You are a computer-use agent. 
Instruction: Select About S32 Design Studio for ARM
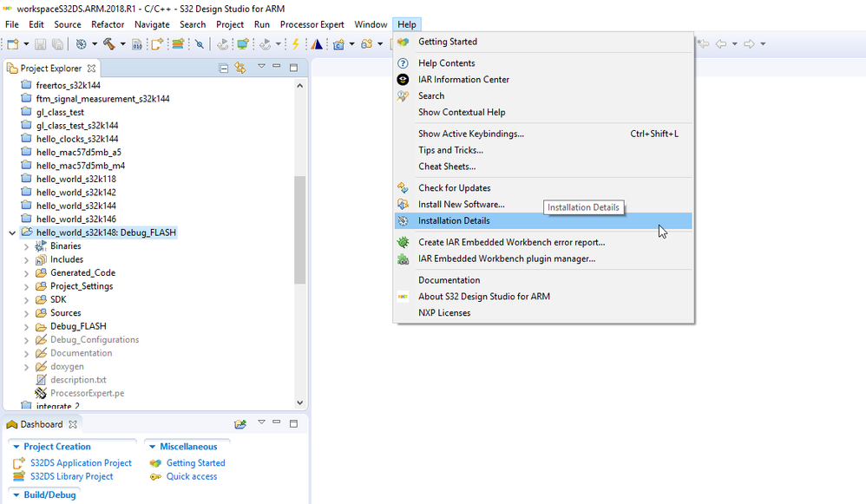(543, 297)
